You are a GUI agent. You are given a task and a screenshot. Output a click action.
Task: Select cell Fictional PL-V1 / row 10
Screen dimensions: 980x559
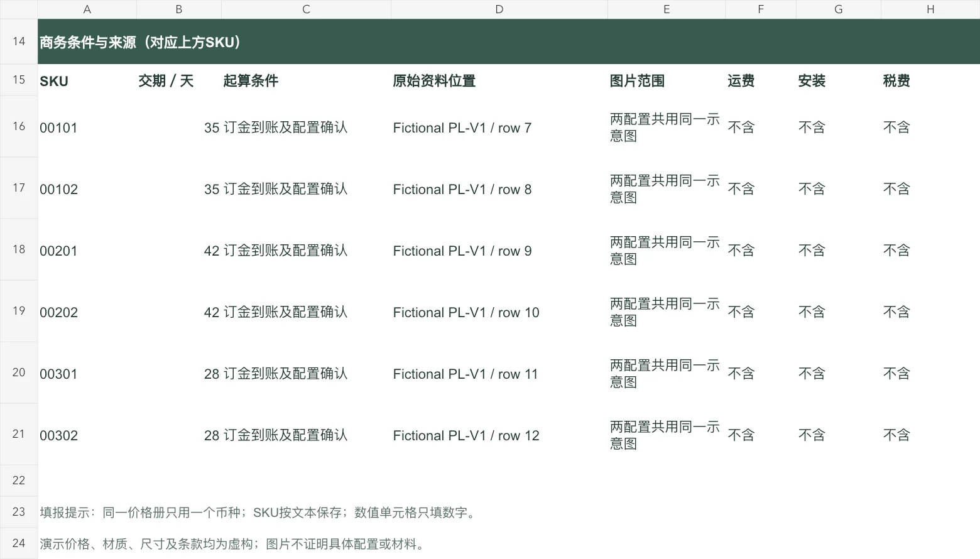click(499, 312)
